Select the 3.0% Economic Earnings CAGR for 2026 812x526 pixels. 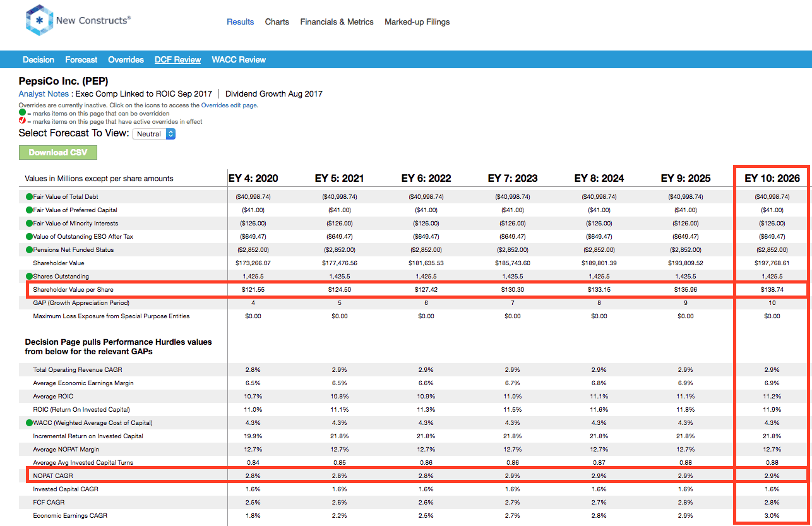772,516
